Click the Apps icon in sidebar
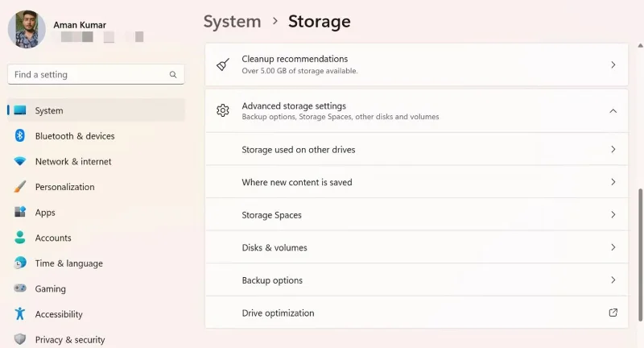The width and height of the screenshot is (644, 348). coord(19,212)
